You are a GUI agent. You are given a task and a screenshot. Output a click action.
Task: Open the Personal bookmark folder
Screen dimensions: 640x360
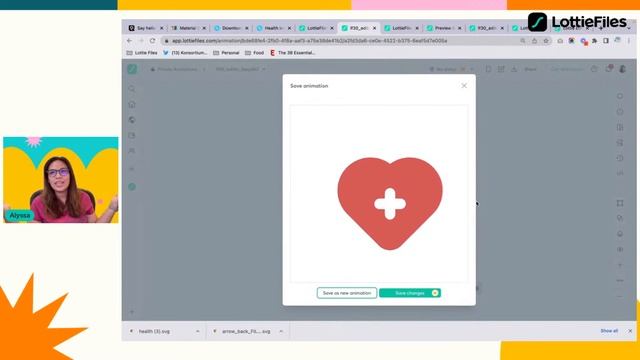tap(226, 53)
